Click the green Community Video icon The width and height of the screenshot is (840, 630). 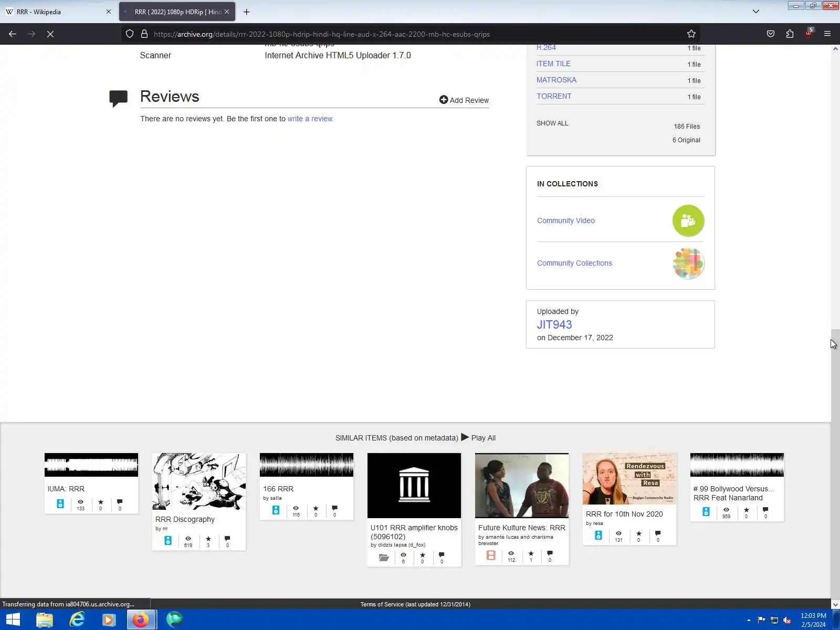coord(688,220)
